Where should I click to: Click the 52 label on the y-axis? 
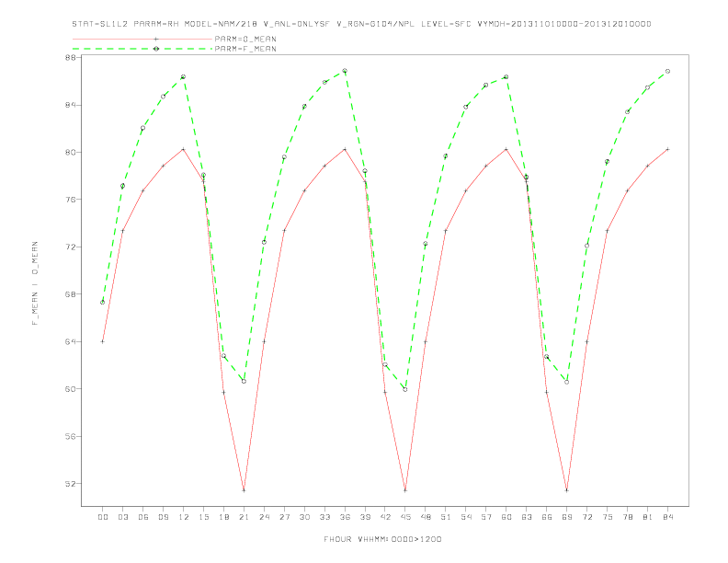point(71,484)
